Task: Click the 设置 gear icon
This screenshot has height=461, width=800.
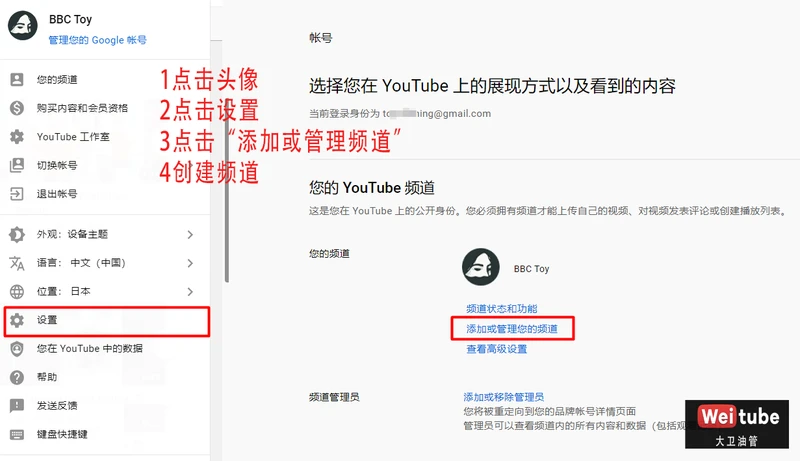Action: click(17, 320)
